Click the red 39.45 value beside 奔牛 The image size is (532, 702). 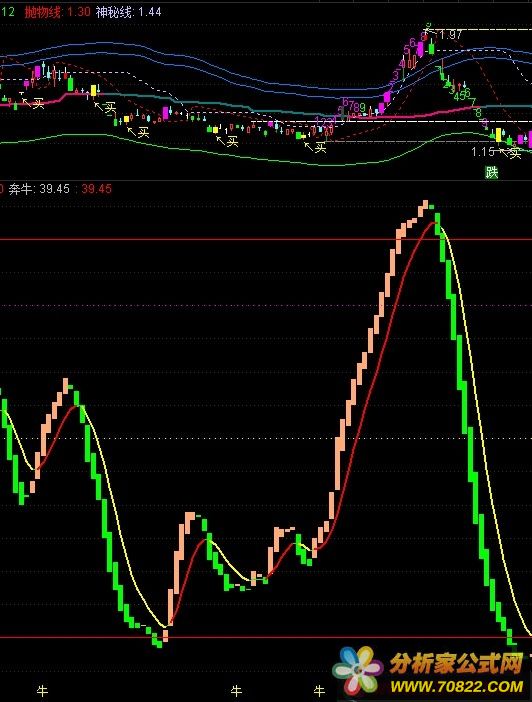pyautogui.click(x=96, y=188)
